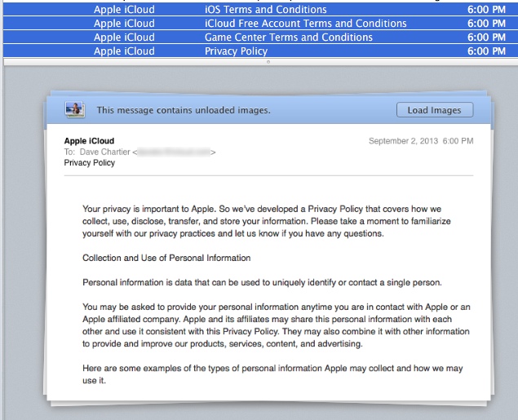Click the Apple iCloud sender name in header

point(89,141)
